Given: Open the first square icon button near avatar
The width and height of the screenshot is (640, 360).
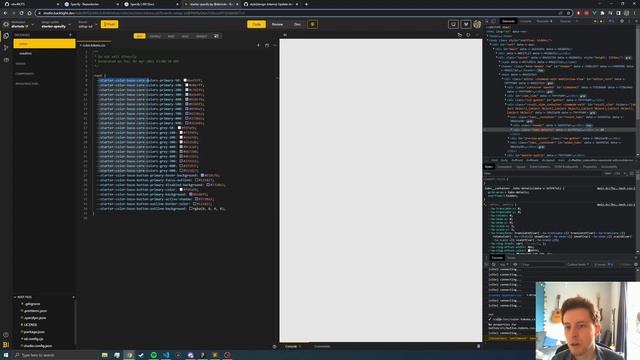Looking at the screenshot, I should pos(453,24).
